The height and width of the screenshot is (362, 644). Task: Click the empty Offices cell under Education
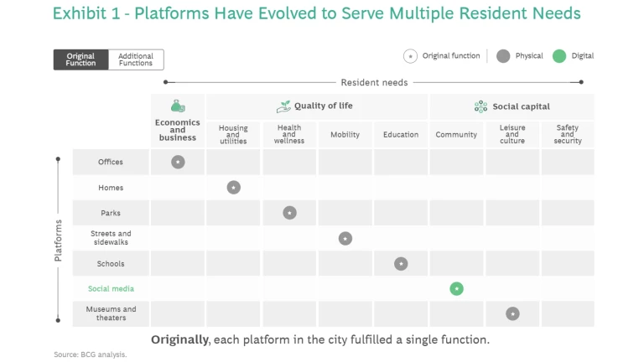401,162
